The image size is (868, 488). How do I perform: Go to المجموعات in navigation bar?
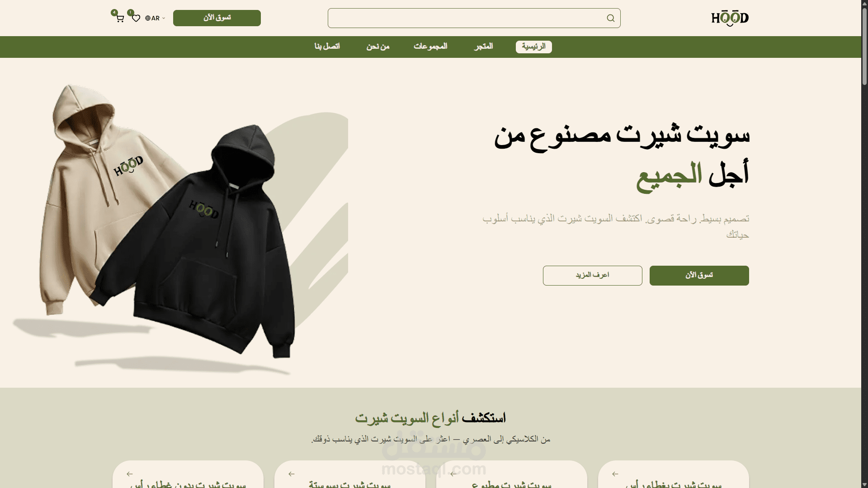point(430,47)
